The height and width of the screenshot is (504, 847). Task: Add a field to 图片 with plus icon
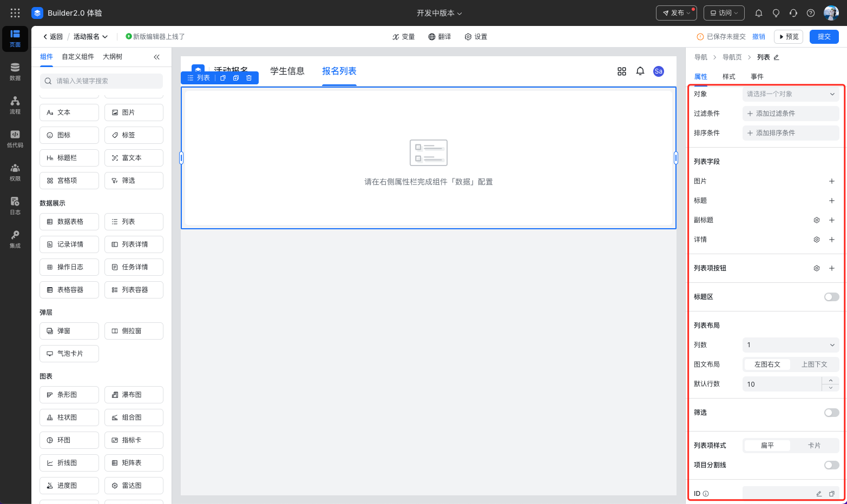(x=832, y=181)
